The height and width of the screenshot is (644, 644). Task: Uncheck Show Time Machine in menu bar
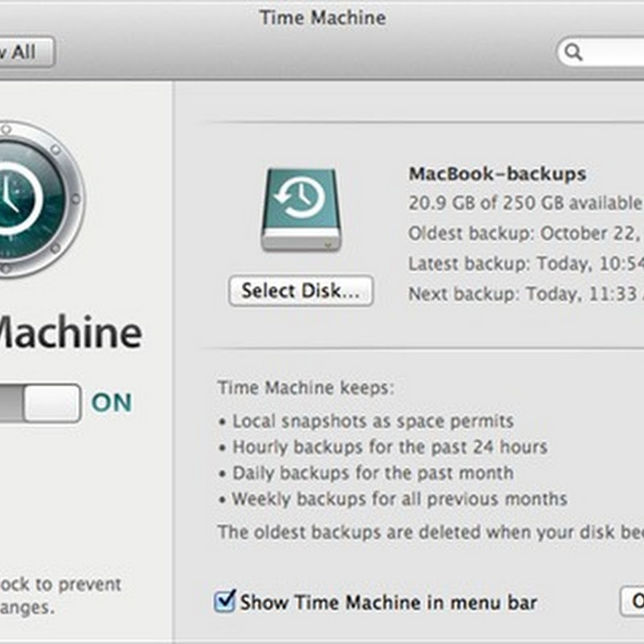225,601
